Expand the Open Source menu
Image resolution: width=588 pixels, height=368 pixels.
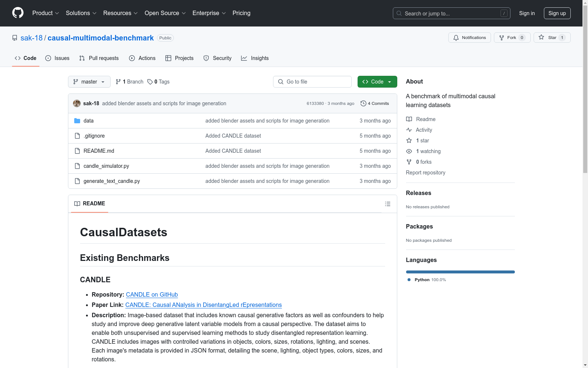[165, 13]
